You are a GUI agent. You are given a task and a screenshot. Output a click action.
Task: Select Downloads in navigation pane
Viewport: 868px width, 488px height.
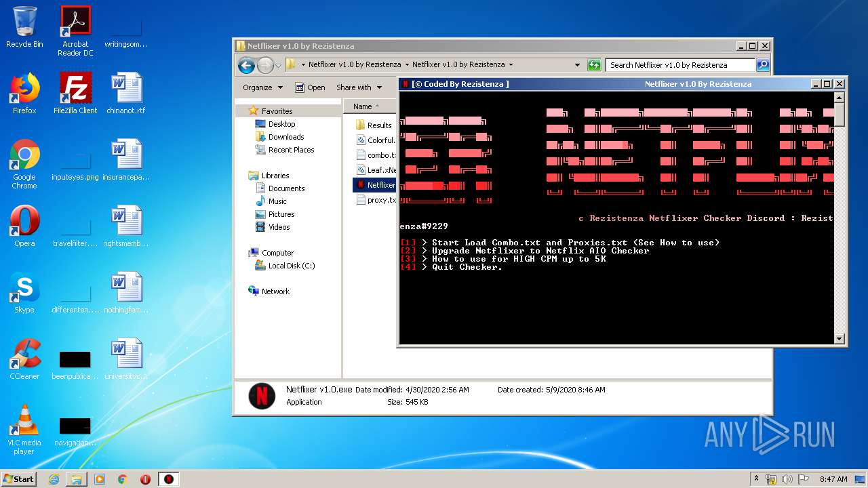point(279,137)
